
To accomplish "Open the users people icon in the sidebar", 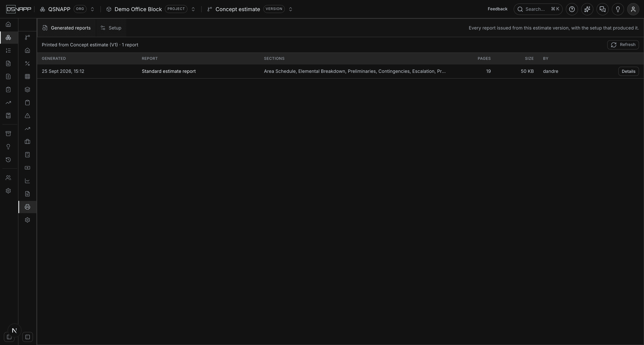I will pos(8,178).
